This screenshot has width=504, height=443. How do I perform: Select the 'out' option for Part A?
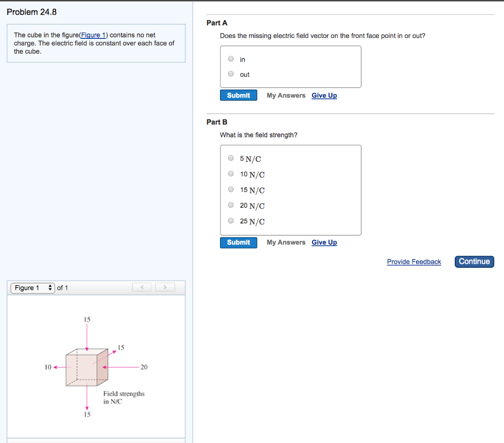230,73
